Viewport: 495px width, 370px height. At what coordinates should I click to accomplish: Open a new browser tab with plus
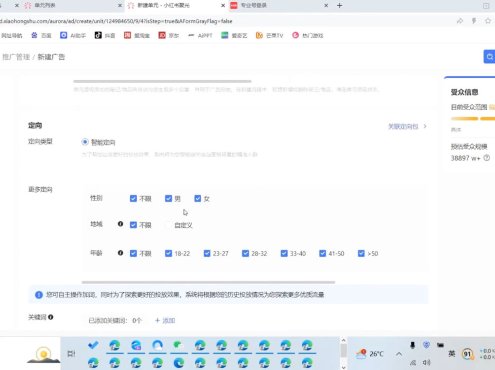[339, 5]
